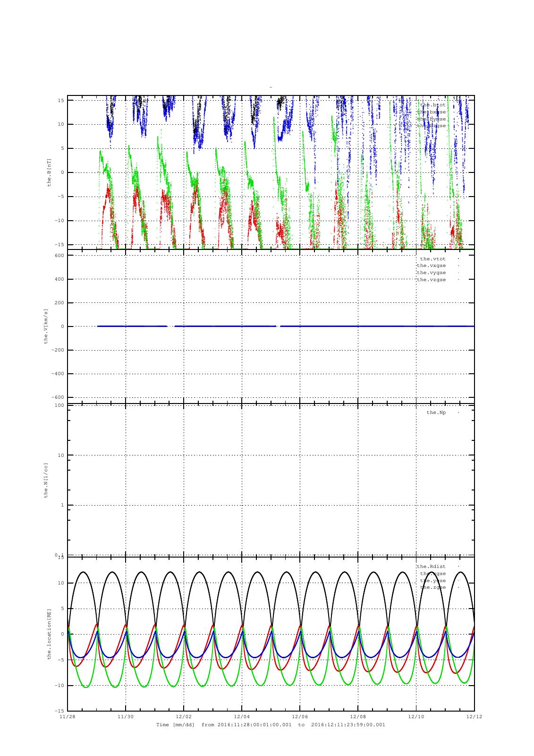Click the -400 tick on velocity axis
534x756 pixels.
pyautogui.click(x=58, y=374)
